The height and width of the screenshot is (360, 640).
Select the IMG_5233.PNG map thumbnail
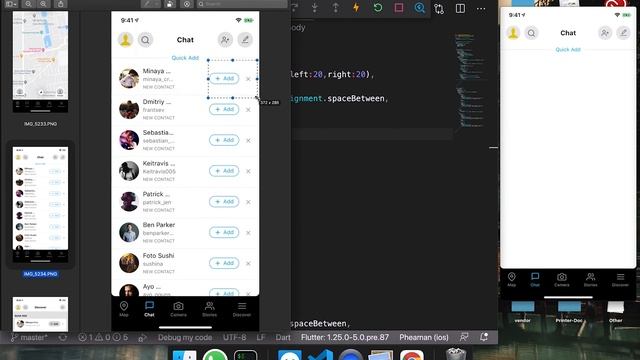40,62
